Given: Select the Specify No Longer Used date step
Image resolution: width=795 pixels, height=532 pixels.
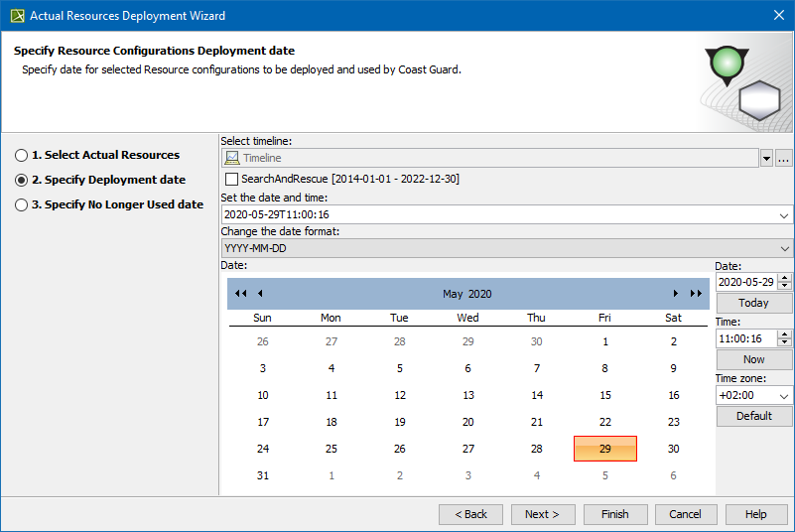Looking at the screenshot, I should click(x=21, y=204).
